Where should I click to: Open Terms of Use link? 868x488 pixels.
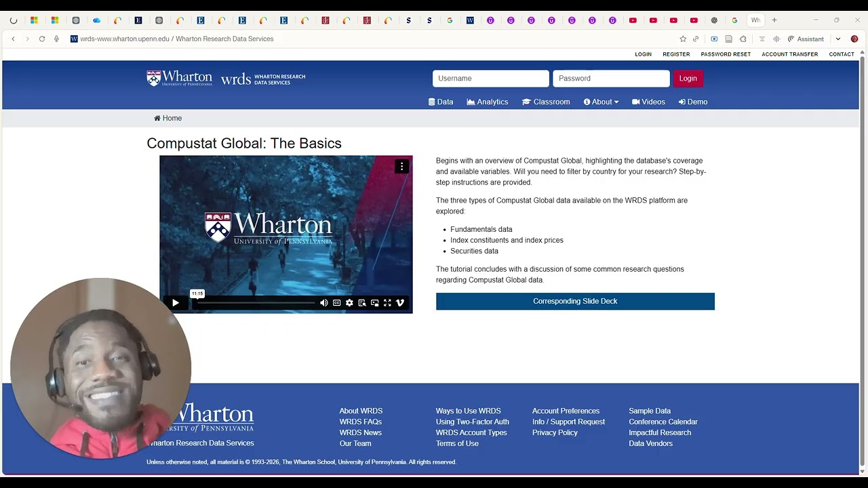pyautogui.click(x=457, y=443)
